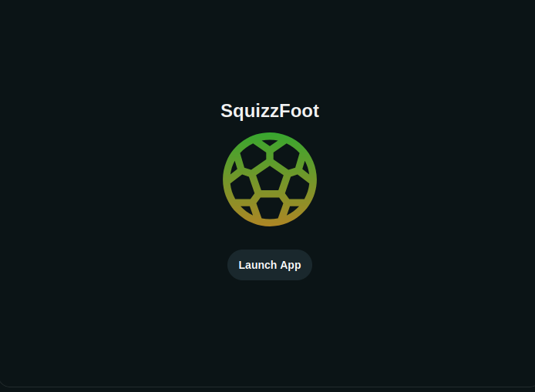Viewport: 535px width, 392px height.
Task: Select the central pentagon of the soccer ball
Action: [270, 179]
